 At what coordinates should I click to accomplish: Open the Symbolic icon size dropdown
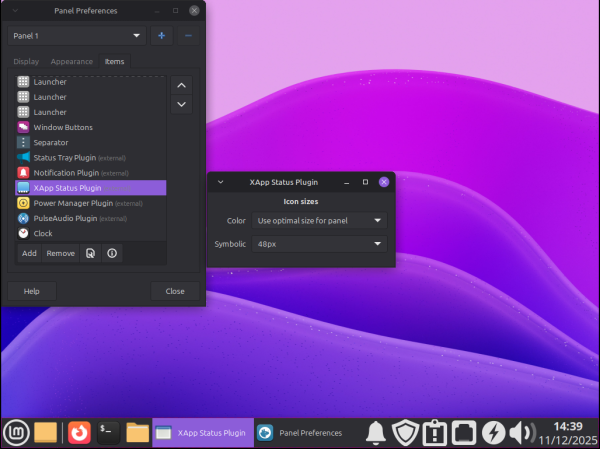point(319,244)
